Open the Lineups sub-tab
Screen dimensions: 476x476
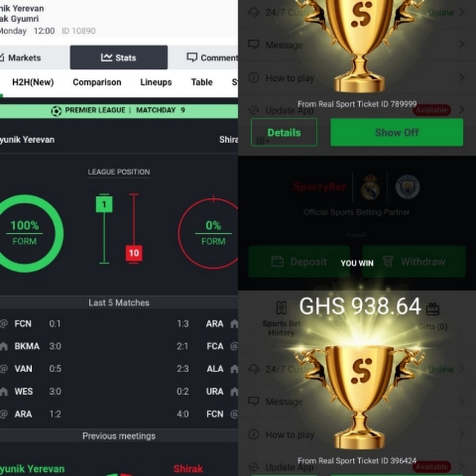coord(155,83)
